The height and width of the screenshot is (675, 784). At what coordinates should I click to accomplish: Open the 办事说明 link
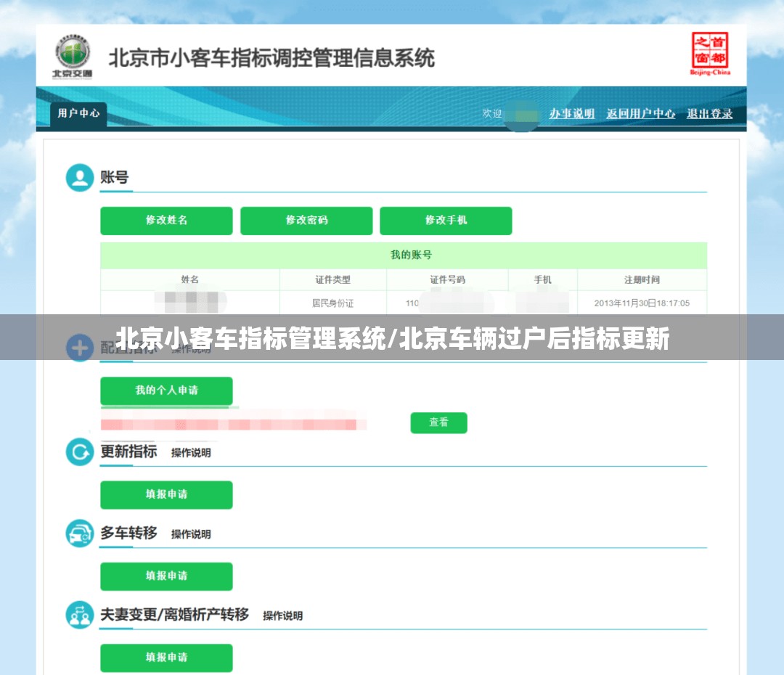[572, 113]
